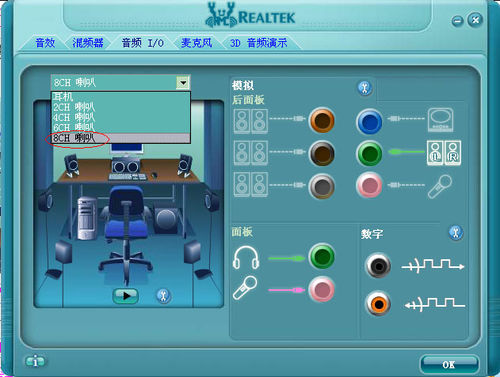
Task: Confirm with the OK button
Action: point(449,364)
